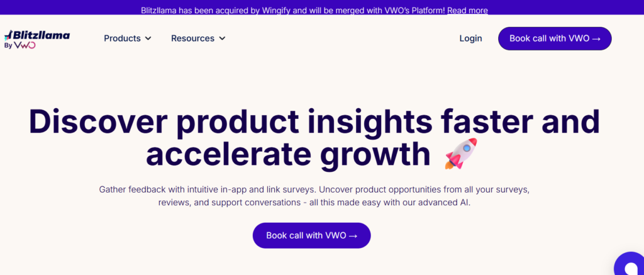Click the rocket emoji in the headline
This screenshot has width=644, height=275.
click(460, 154)
